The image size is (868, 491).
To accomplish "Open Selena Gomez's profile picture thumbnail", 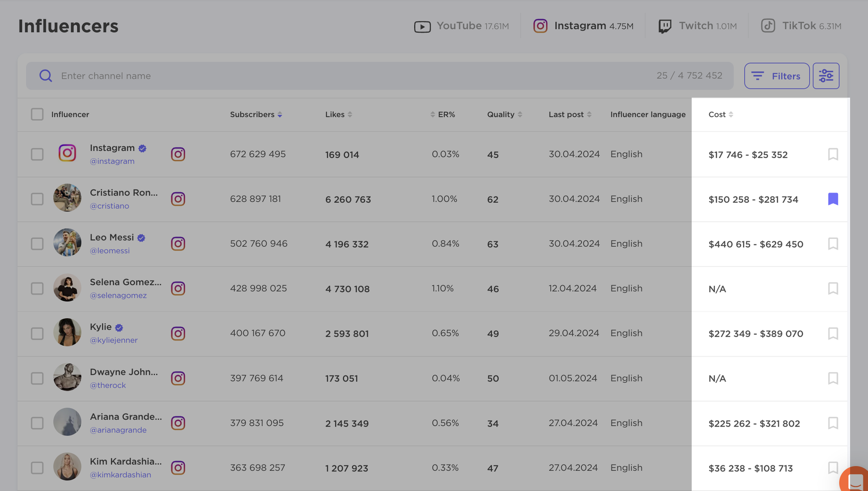I will pyautogui.click(x=67, y=288).
